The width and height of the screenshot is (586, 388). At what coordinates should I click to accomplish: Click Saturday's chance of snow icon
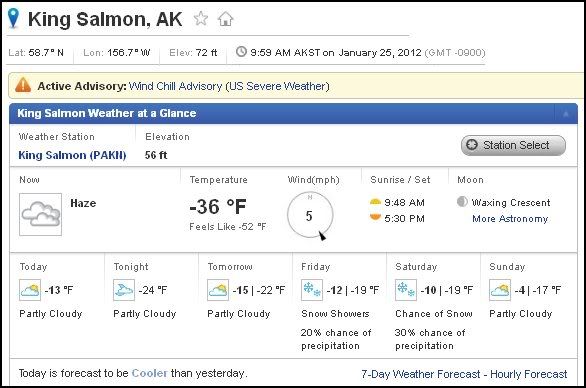tap(406, 290)
